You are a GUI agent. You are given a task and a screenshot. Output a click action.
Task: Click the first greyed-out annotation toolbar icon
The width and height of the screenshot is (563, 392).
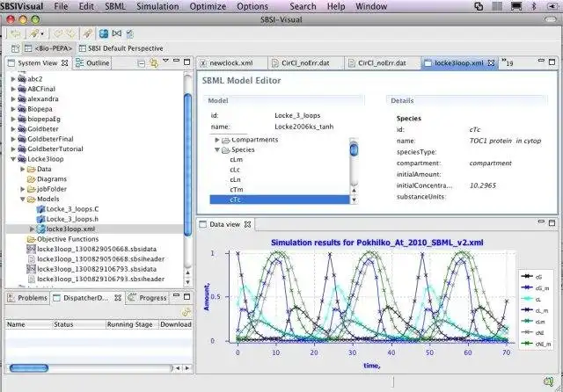tap(58, 33)
